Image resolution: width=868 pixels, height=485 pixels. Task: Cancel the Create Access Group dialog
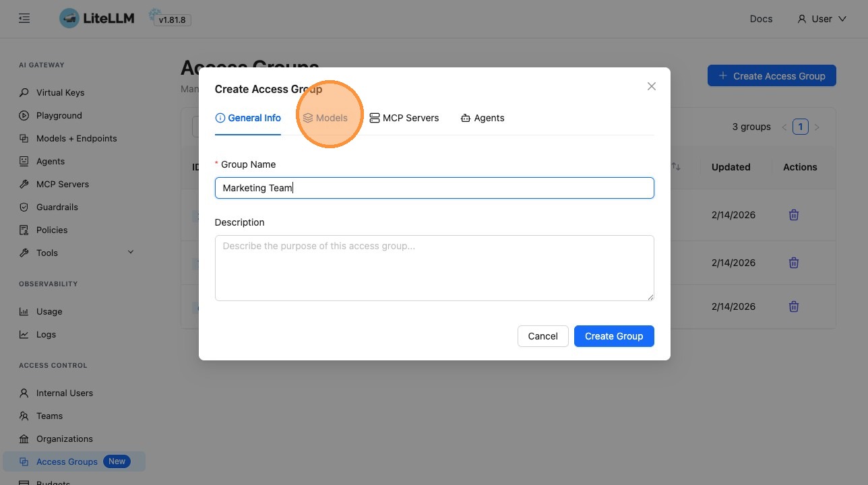click(542, 336)
